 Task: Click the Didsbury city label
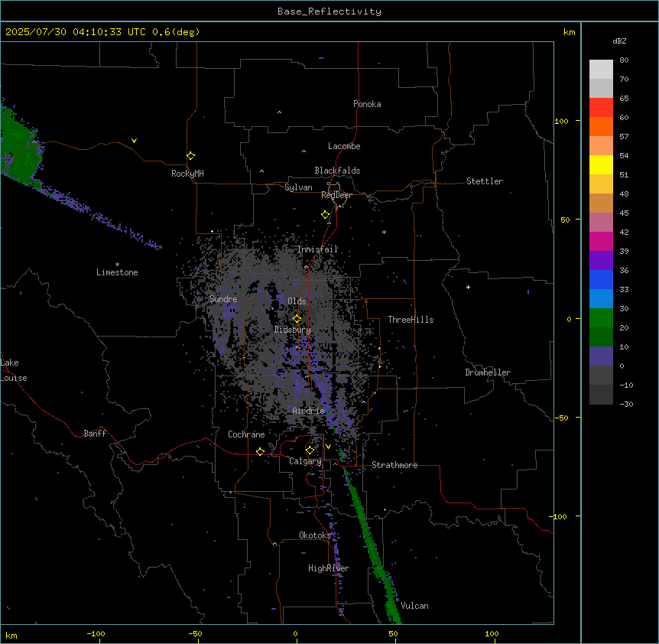click(293, 330)
